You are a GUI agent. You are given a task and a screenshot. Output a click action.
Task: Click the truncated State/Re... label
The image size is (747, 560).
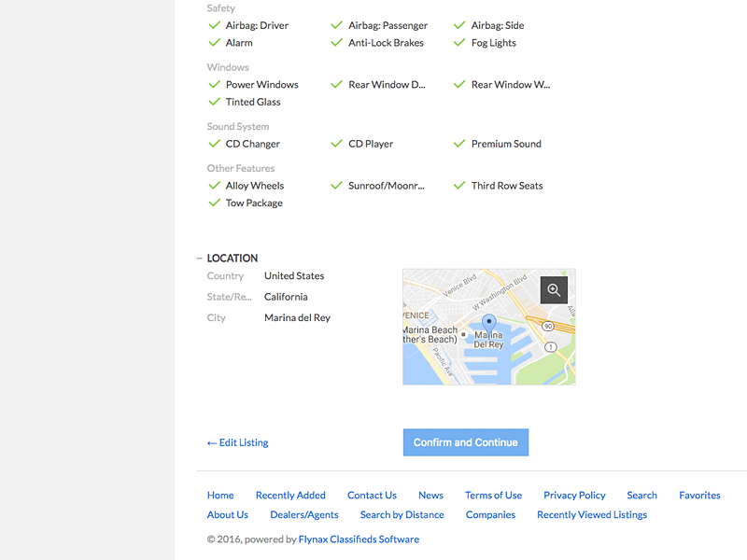coord(229,297)
